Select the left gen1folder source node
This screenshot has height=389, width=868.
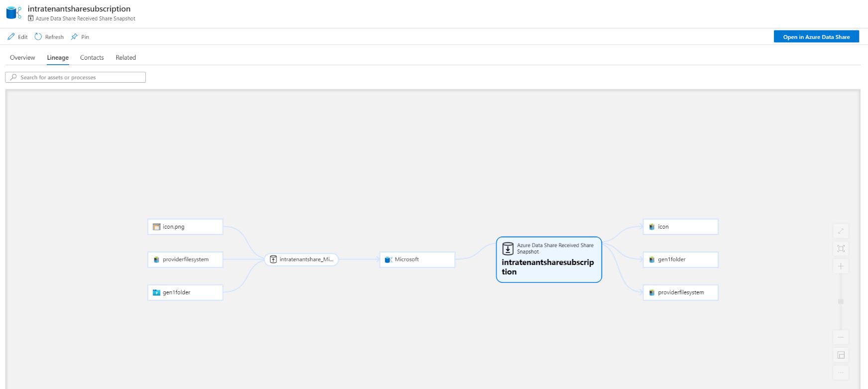pos(185,292)
